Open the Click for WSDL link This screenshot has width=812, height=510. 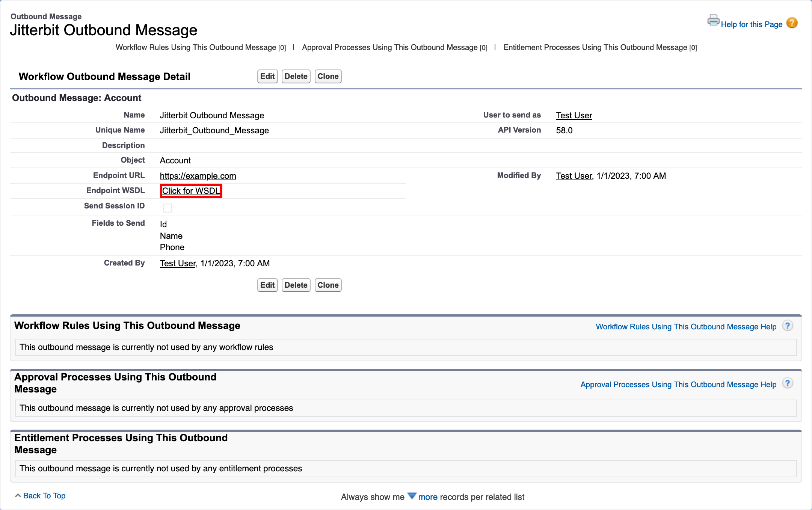tap(191, 191)
